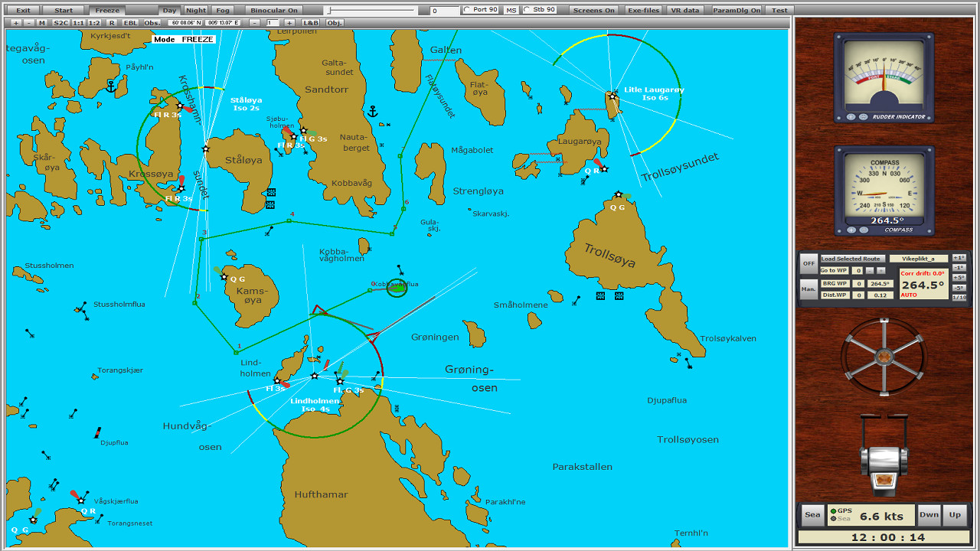Open the L&B tool

pos(312,22)
